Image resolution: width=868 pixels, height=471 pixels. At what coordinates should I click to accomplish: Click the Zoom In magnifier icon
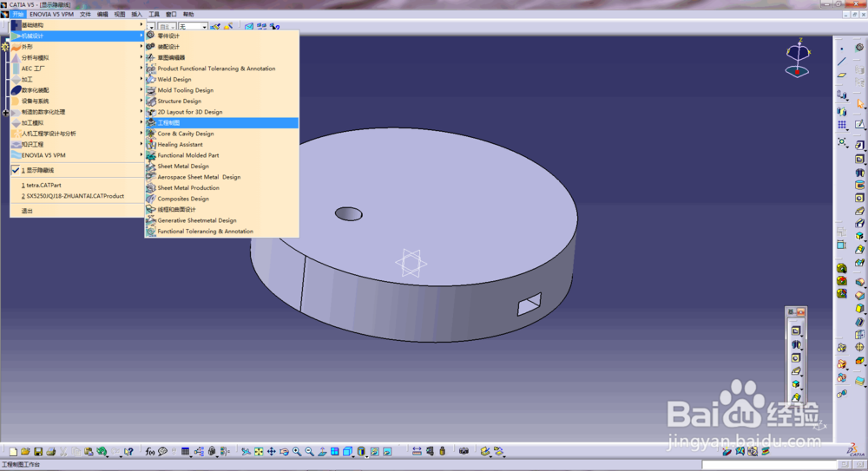point(297,452)
